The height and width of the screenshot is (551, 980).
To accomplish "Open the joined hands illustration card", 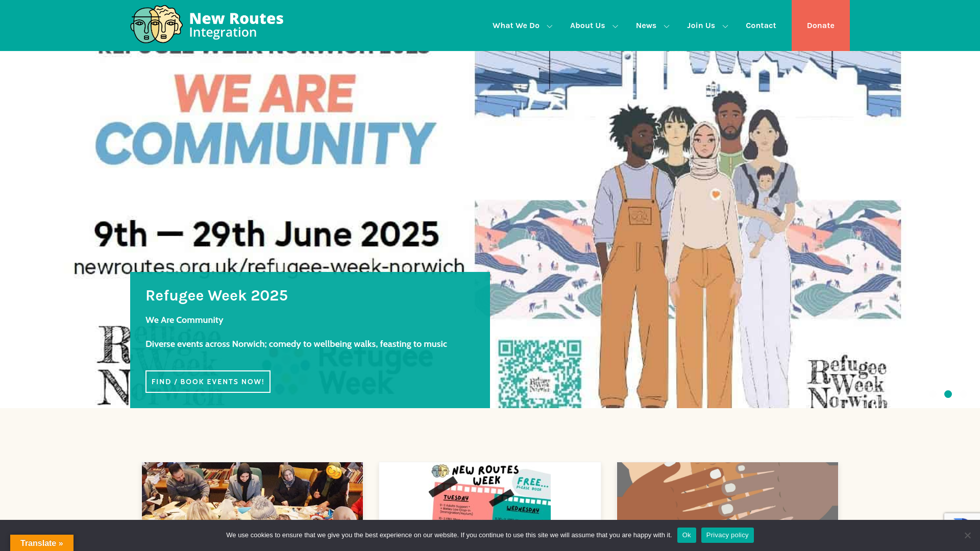I will (727, 491).
